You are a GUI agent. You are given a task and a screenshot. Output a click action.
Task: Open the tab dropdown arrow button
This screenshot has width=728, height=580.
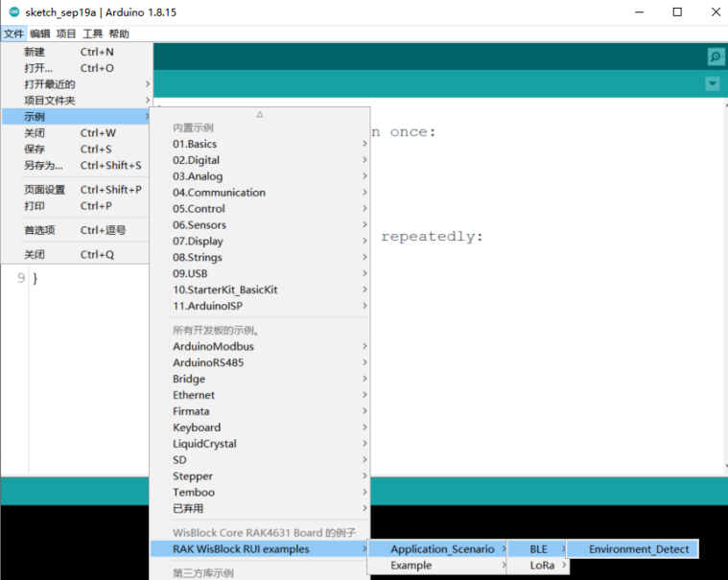coord(713,84)
